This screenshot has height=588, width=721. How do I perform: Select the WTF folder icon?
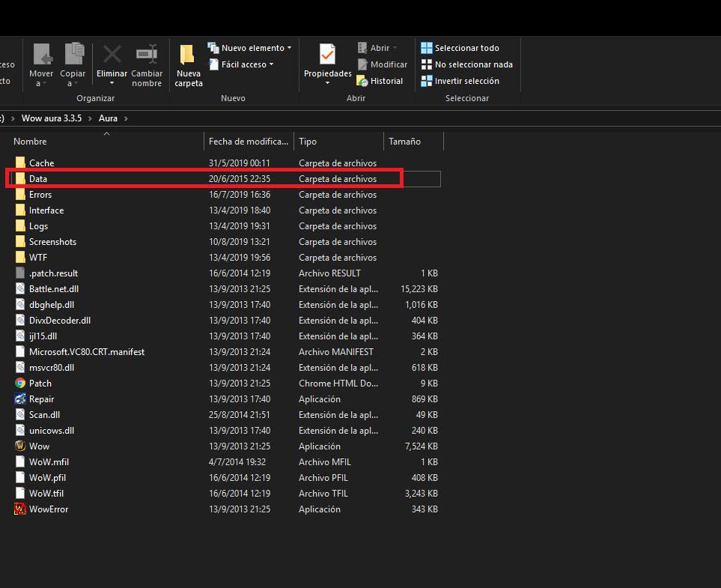click(x=20, y=257)
